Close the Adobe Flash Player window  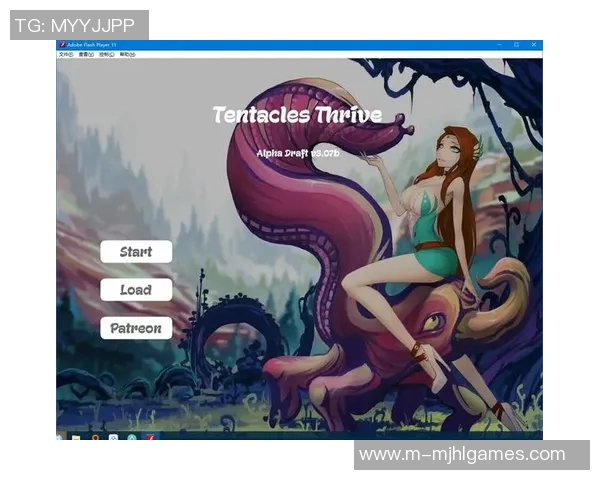[x=532, y=45]
